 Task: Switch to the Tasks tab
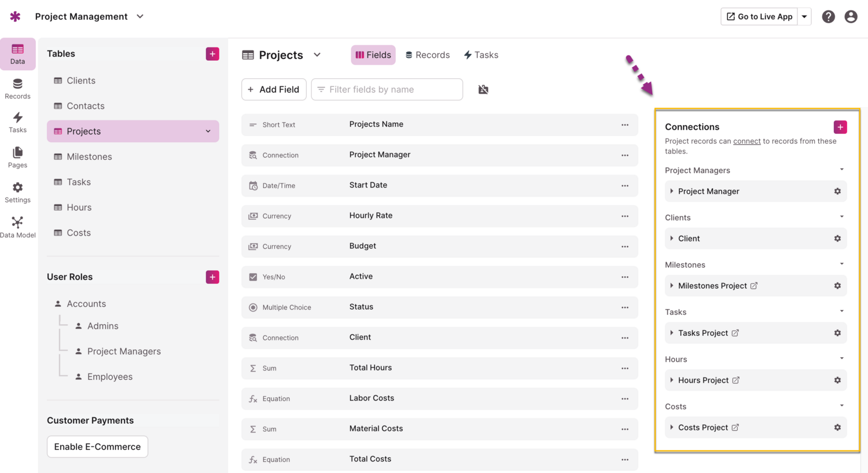481,55
